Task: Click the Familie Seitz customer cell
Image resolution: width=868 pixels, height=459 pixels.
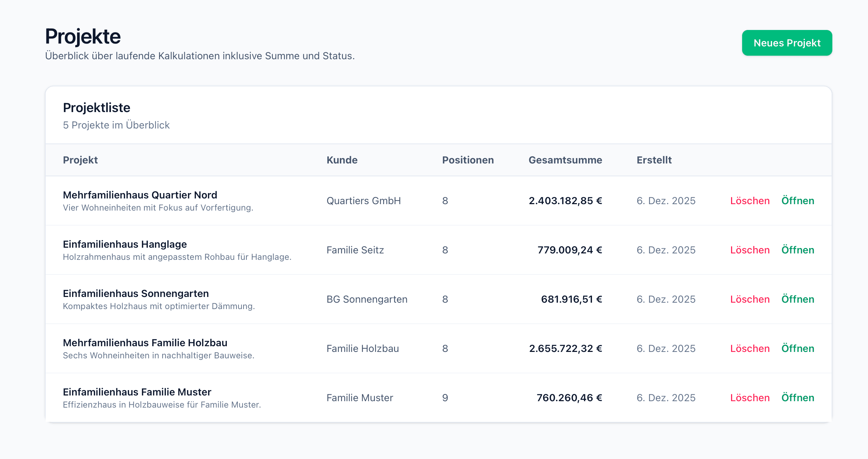Action: [x=355, y=250]
